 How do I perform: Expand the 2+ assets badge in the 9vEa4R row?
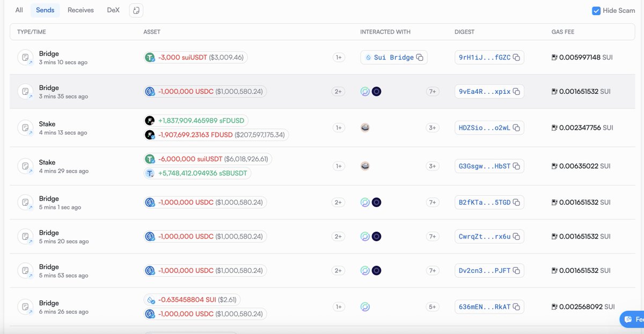pos(339,91)
